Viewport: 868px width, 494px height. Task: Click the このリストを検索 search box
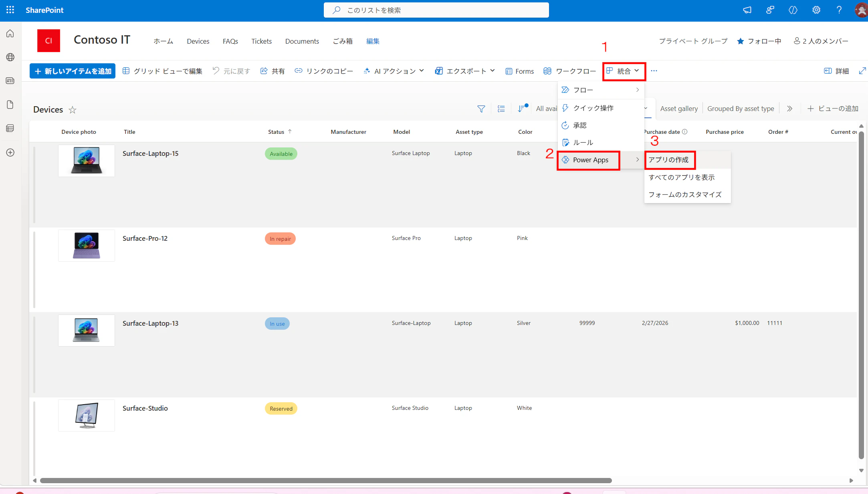pyautogui.click(x=436, y=10)
